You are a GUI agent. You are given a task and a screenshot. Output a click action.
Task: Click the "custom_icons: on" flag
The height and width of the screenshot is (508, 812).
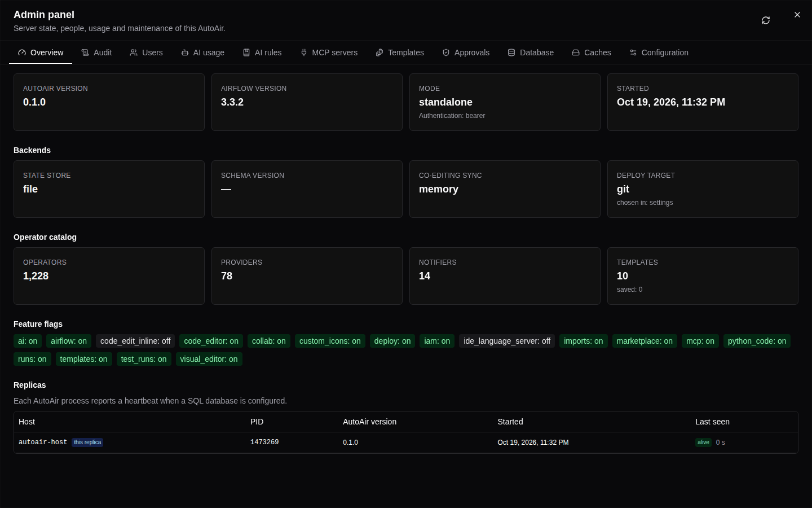[x=330, y=341]
